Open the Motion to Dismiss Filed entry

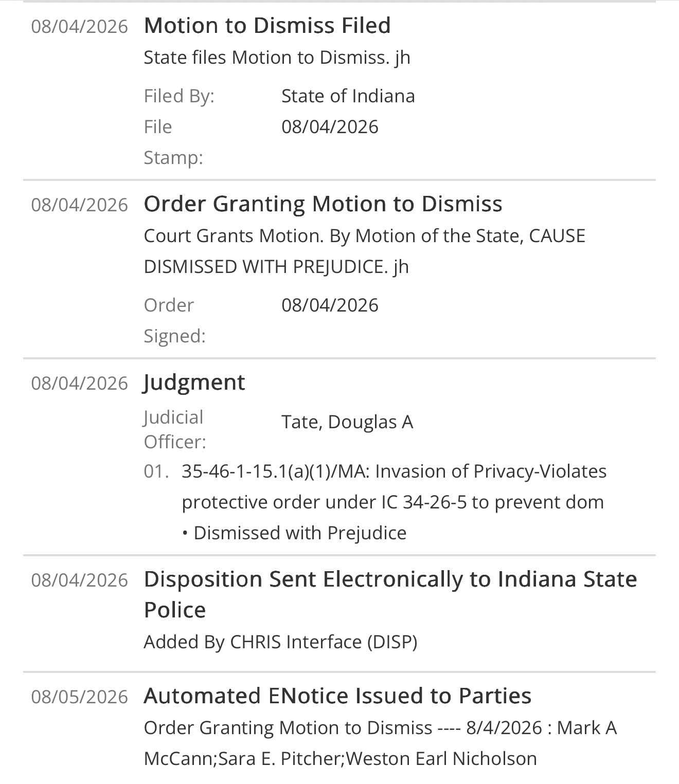tap(267, 25)
